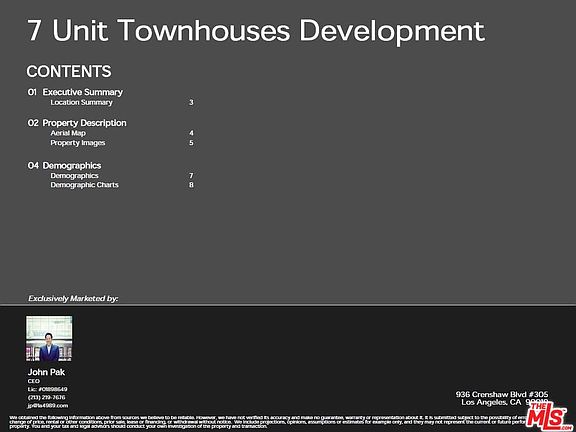Click the 7 Unit Townhouses Development title
This screenshot has height=432, width=576.
point(256,31)
